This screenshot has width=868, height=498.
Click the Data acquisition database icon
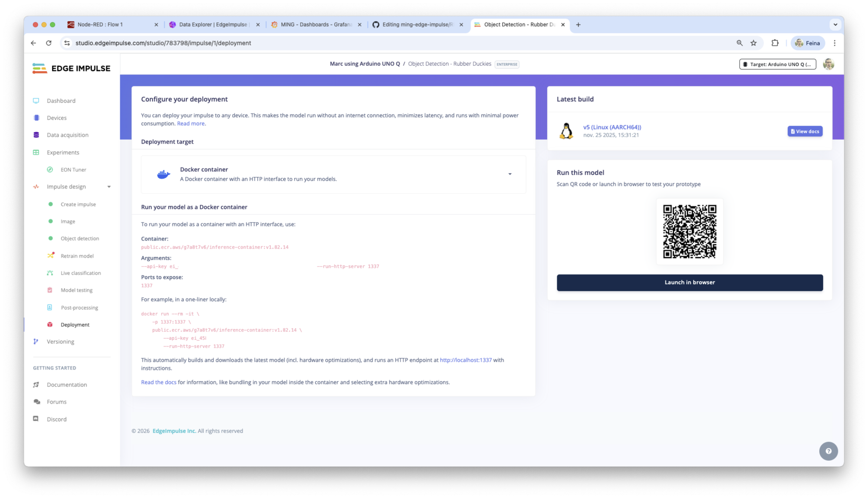[x=36, y=135]
